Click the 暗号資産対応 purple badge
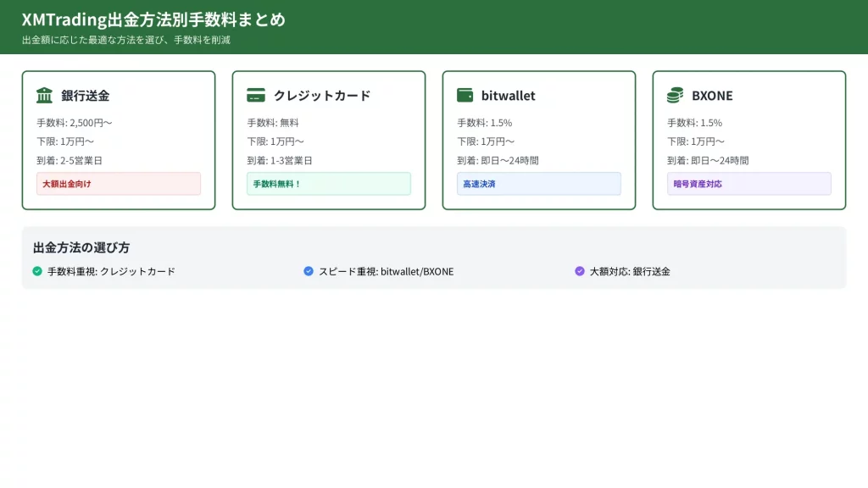 [x=749, y=184]
